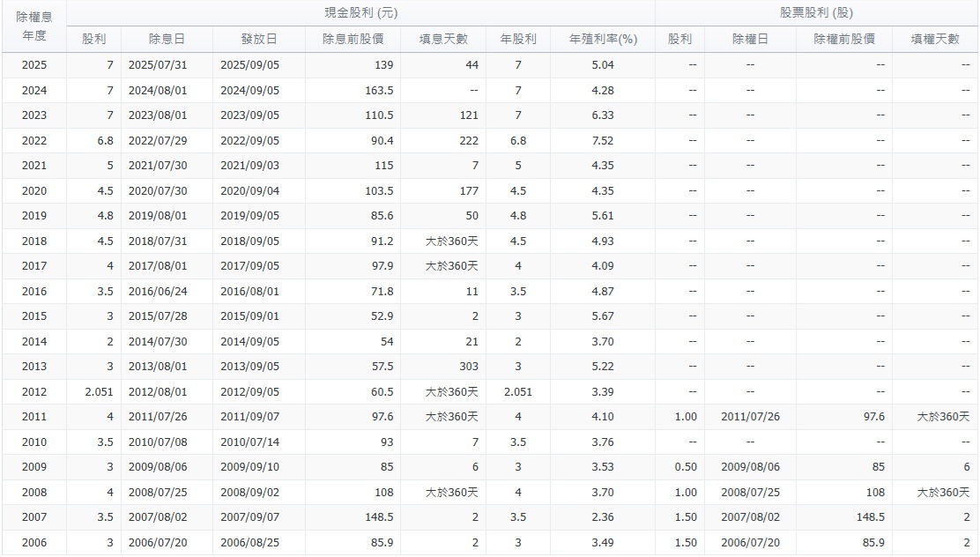The width and height of the screenshot is (980, 557).
Task: Click ex-dividend price 163.5 for 2024
Action: tap(375, 89)
